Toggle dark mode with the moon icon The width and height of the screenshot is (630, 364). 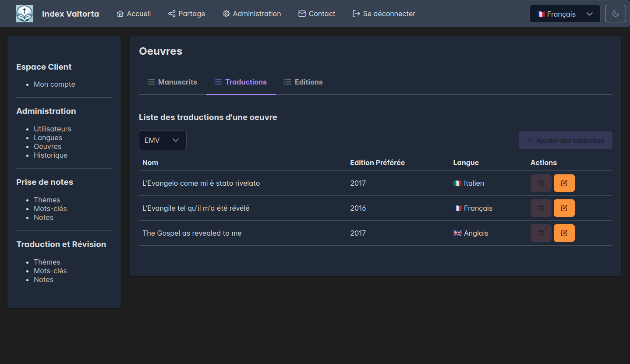coord(615,14)
